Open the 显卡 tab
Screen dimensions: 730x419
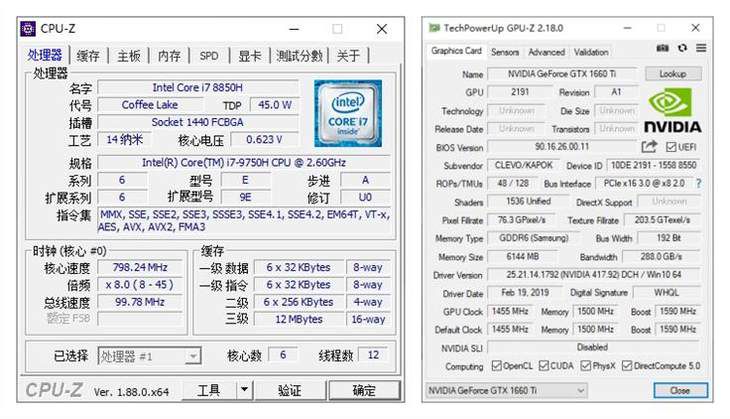tap(250, 56)
